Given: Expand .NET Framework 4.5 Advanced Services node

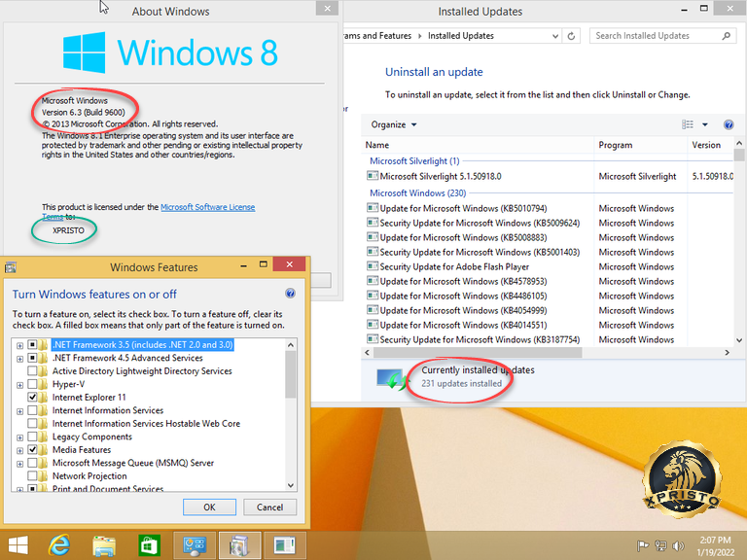Looking at the screenshot, I should click(19, 359).
